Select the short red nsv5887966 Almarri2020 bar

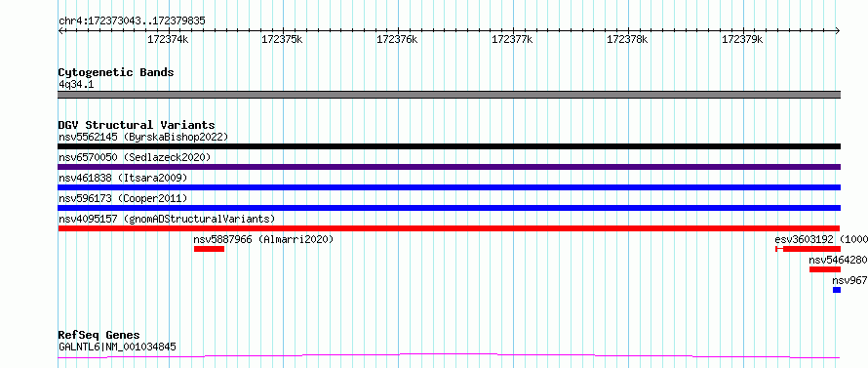[209, 249]
